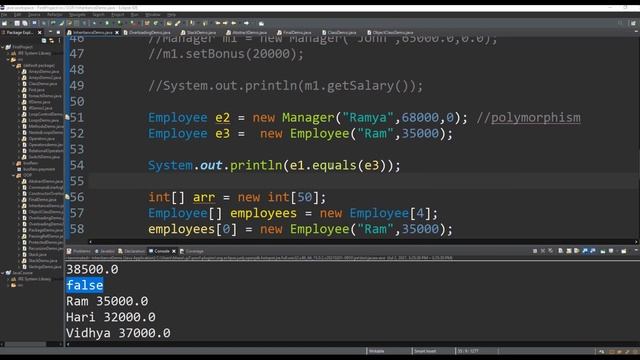Click the editor horizontal scrollbar

tap(363, 242)
